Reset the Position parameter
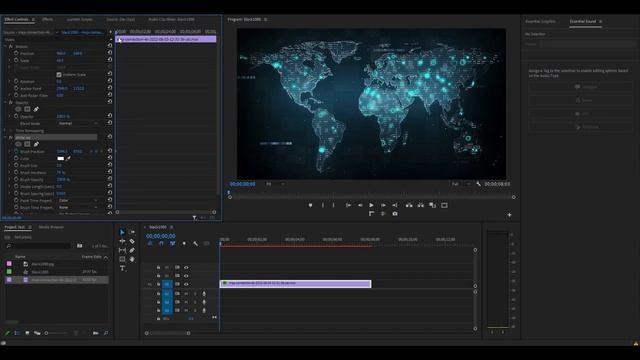The width and height of the screenshot is (640, 360). [x=110, y=53]
